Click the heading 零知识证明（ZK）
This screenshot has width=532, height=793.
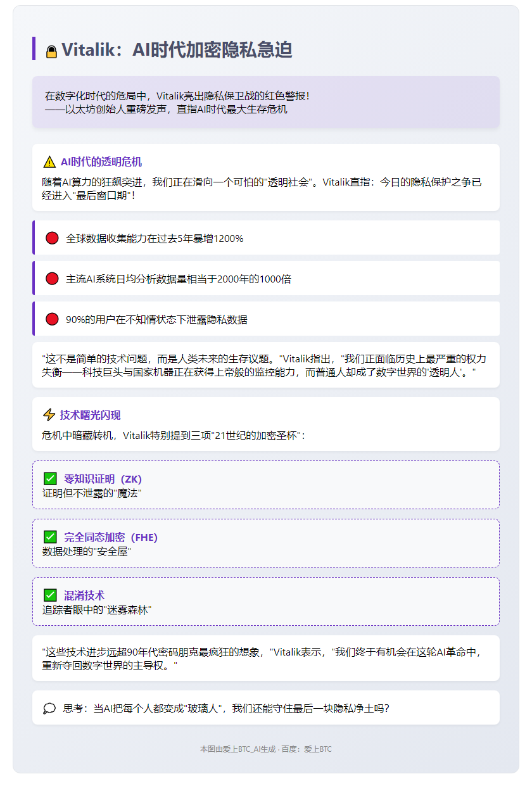coord(103,479)
